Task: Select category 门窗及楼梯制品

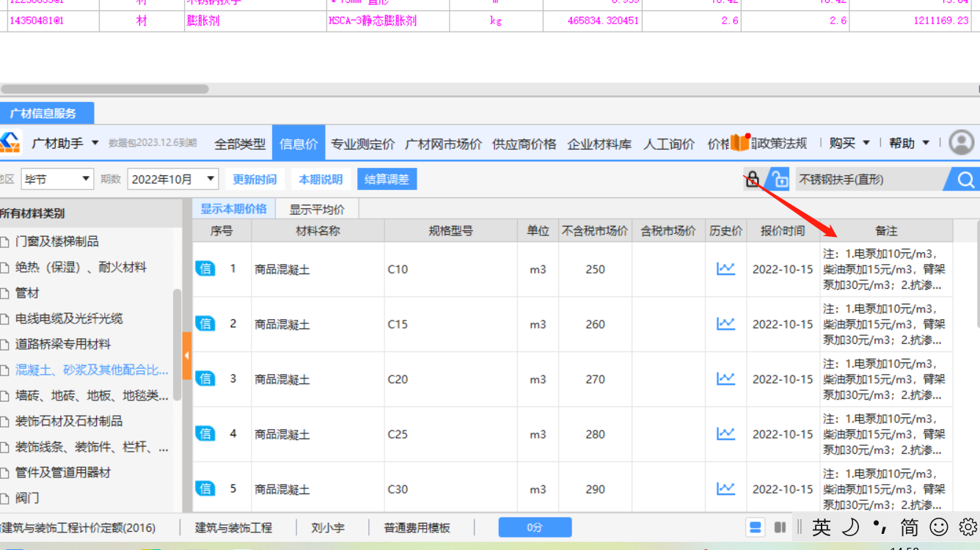Action: pyautogui.click(x=57, y=241)
